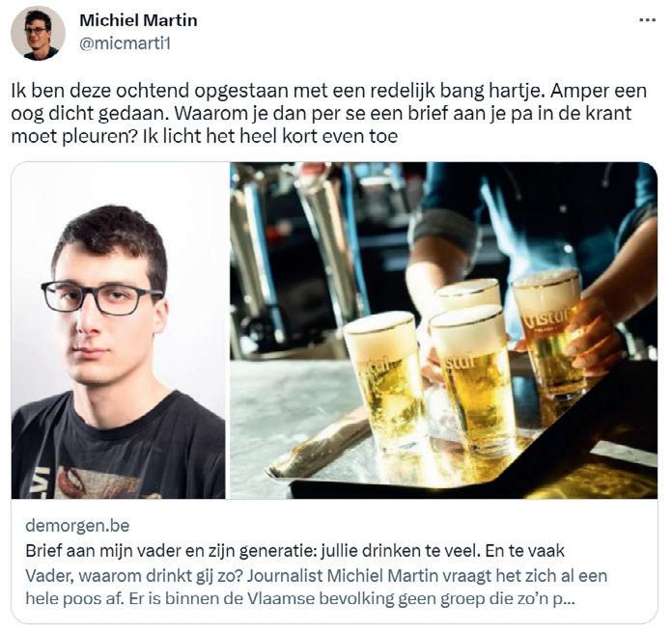Click the description "Vader, waarom drinkt gij zo?"
Screen dimensions: 672x633
click(133, 576)
